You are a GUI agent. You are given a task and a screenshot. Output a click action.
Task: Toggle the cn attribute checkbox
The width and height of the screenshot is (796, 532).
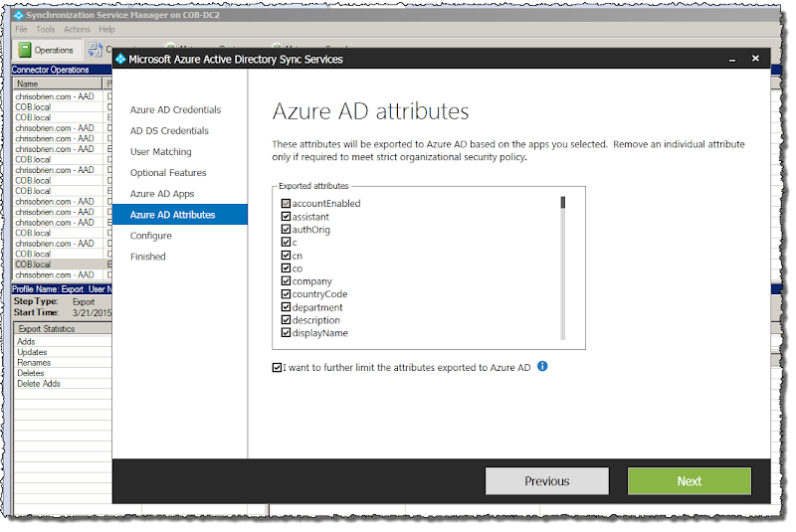[286, 256]
